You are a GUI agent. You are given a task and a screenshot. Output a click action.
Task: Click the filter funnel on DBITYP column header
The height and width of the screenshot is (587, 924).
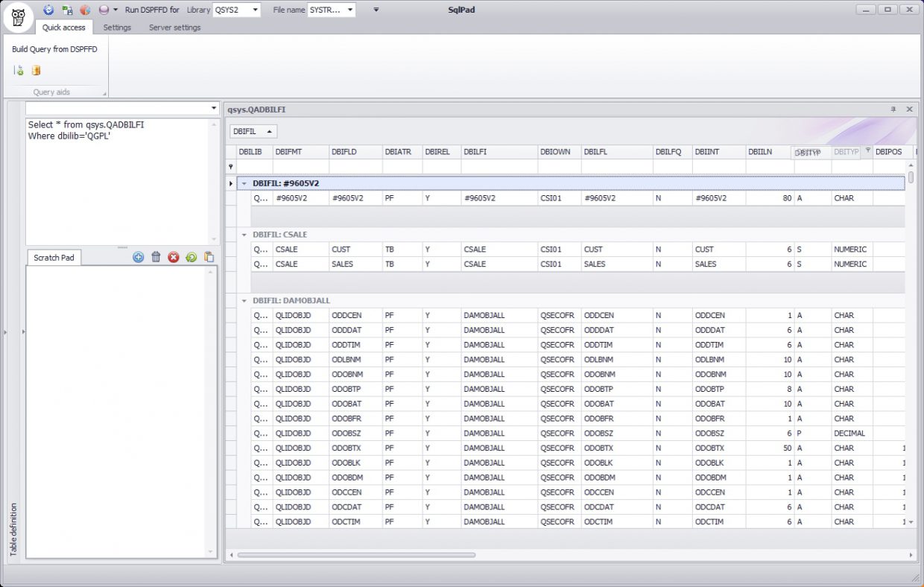(x=867, y=150)
